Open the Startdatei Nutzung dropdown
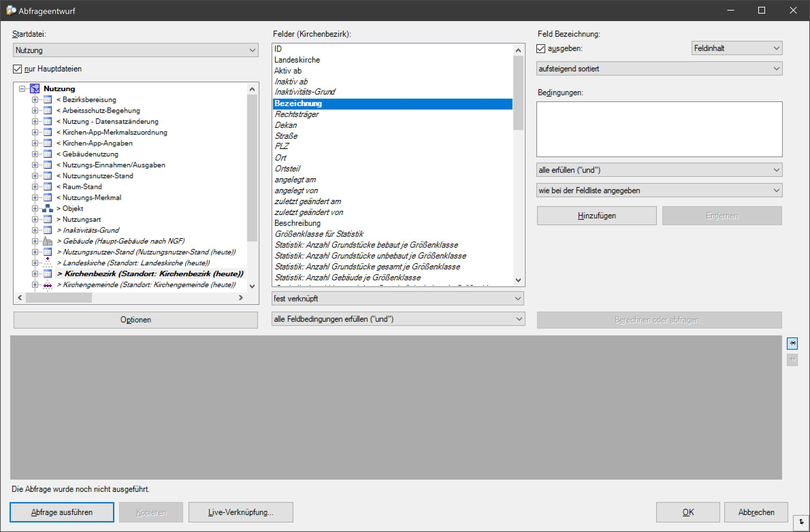The image size is (810, 532). [x=136, y=50]
